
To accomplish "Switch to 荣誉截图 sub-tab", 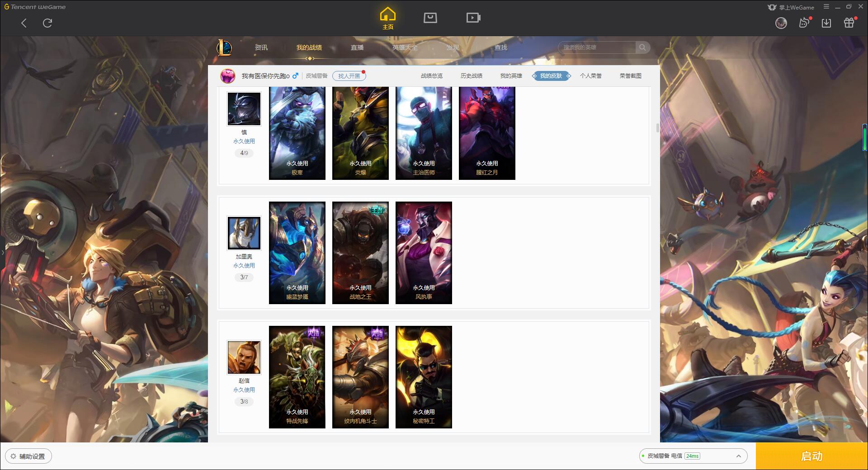I will click(631, 76).
